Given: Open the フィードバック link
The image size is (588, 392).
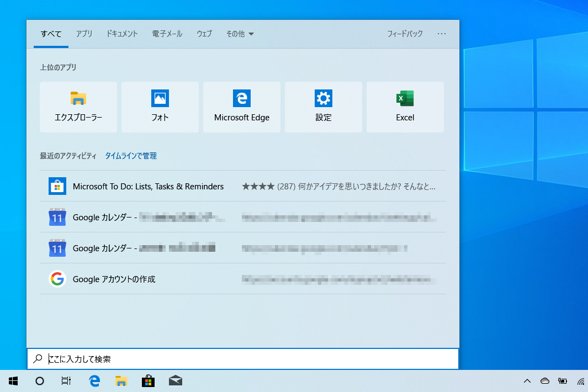Looking at the screenshot, I should point(405,34).
